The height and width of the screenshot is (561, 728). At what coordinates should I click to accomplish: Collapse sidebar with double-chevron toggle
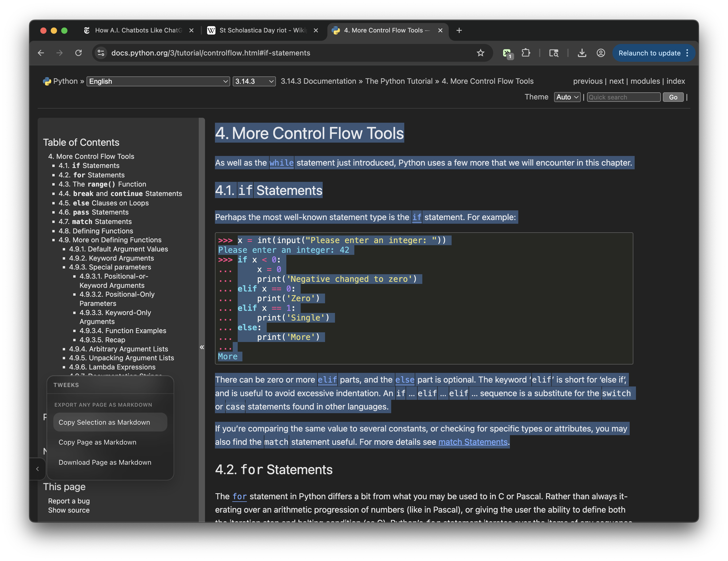click(x=202, y=347)
